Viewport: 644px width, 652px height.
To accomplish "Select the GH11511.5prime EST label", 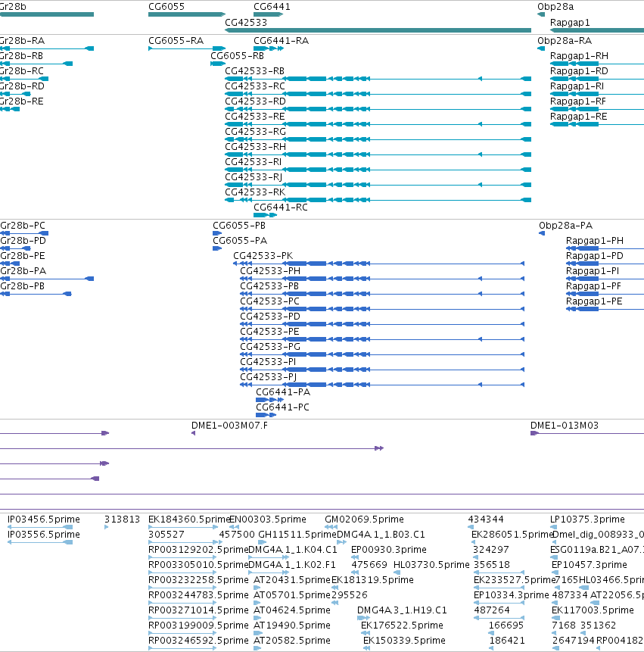I will (297, 535).
